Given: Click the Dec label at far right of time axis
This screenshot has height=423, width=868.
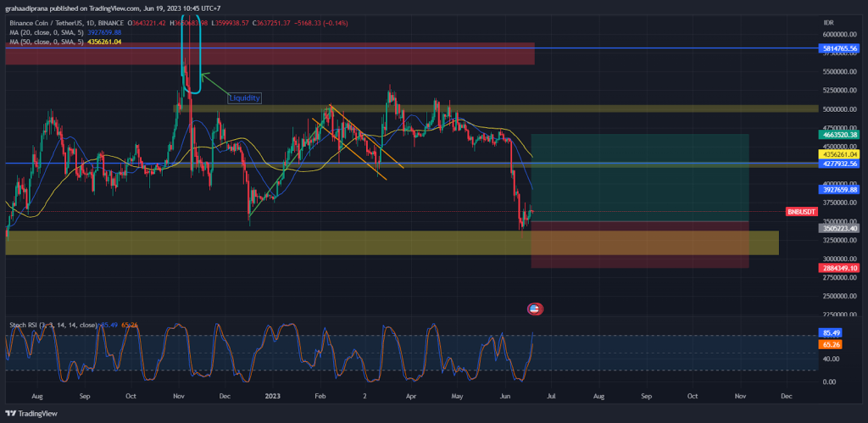Looking at the screenshot, I should point(786,397).
